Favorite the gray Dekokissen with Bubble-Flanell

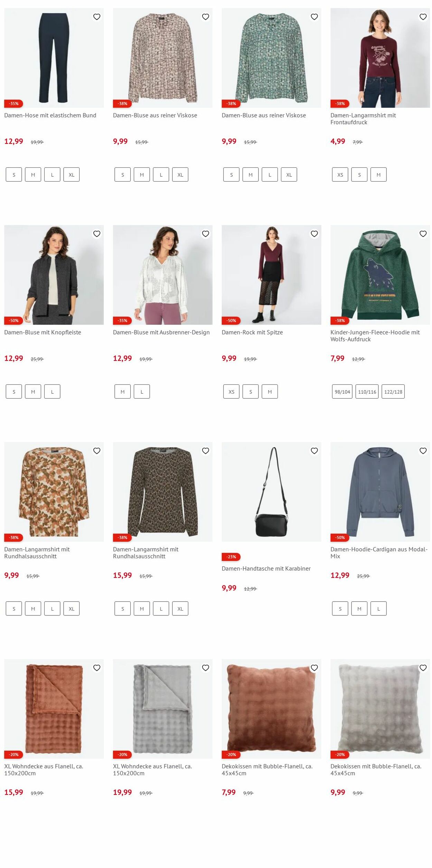click(423, 668)
